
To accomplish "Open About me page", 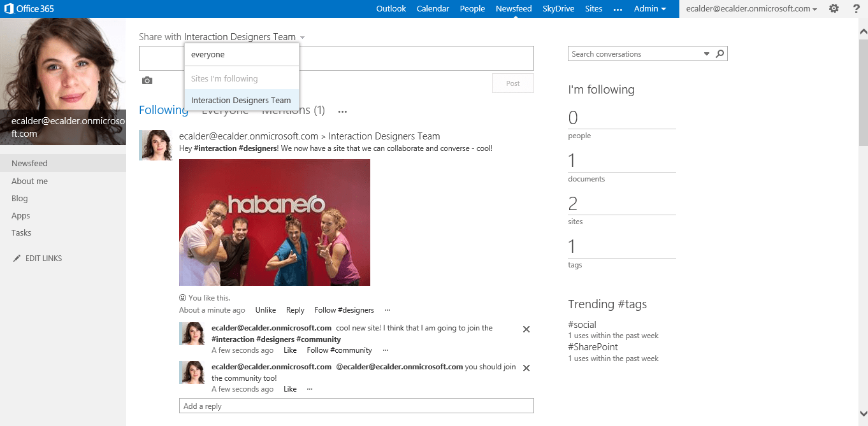I will [x=30, y=181].
